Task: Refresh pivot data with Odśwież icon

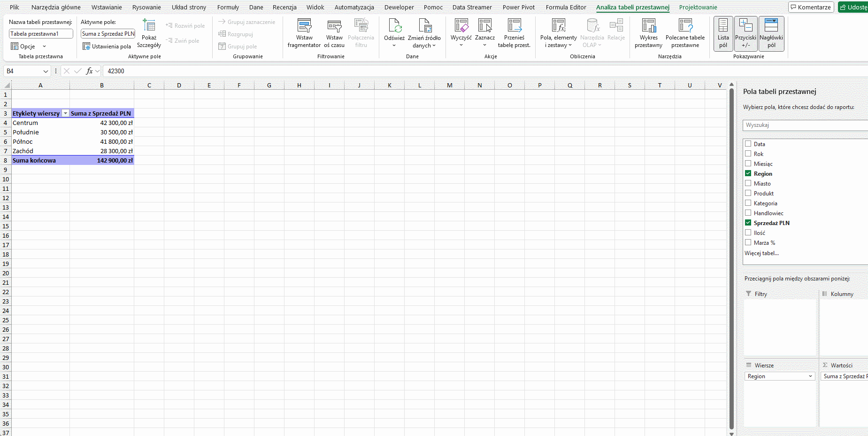Action: pyautogui.click(x=394, y=26)
